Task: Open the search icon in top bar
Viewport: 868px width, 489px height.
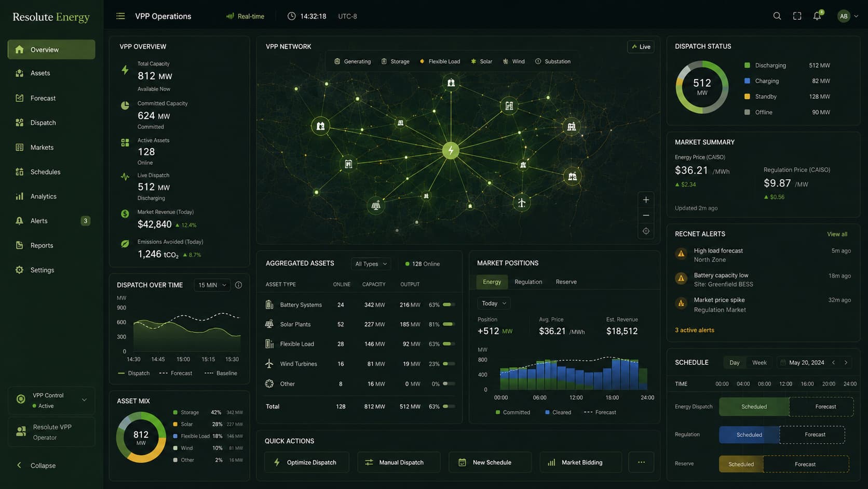Action: pos(777,16)
